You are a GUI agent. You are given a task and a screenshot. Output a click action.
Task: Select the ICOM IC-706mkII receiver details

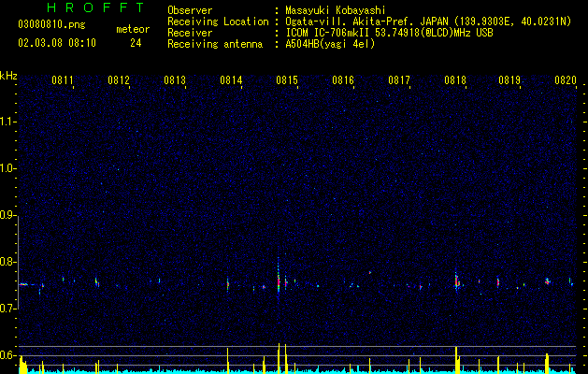(x=389, y=33)
